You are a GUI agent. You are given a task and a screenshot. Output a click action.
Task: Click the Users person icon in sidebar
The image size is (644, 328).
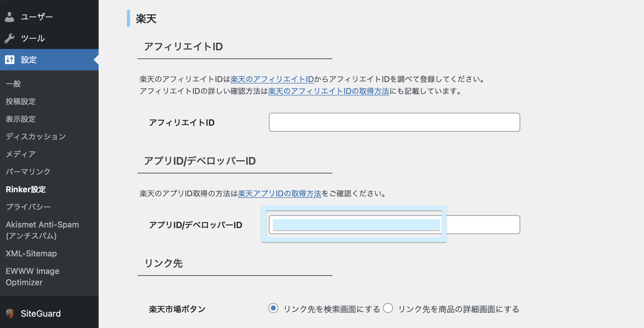[9, 17]
